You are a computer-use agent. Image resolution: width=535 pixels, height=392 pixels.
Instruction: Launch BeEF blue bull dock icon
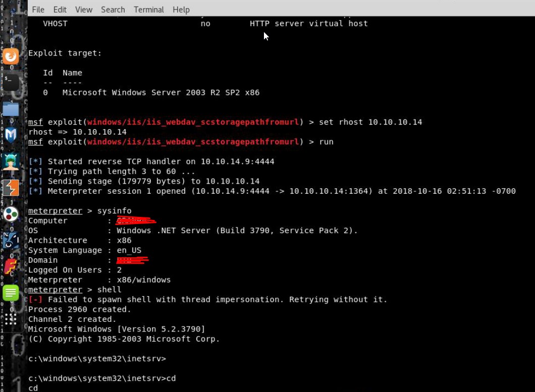11,240
